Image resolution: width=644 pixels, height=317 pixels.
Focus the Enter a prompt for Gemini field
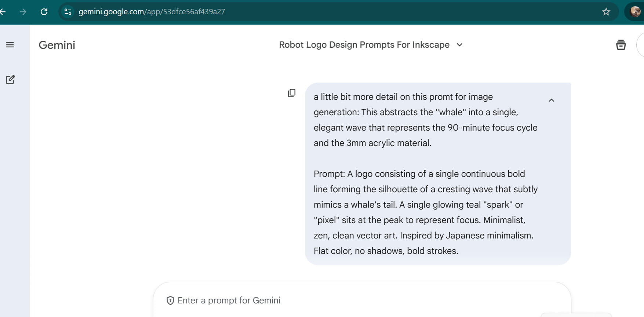tap(330, 300)
